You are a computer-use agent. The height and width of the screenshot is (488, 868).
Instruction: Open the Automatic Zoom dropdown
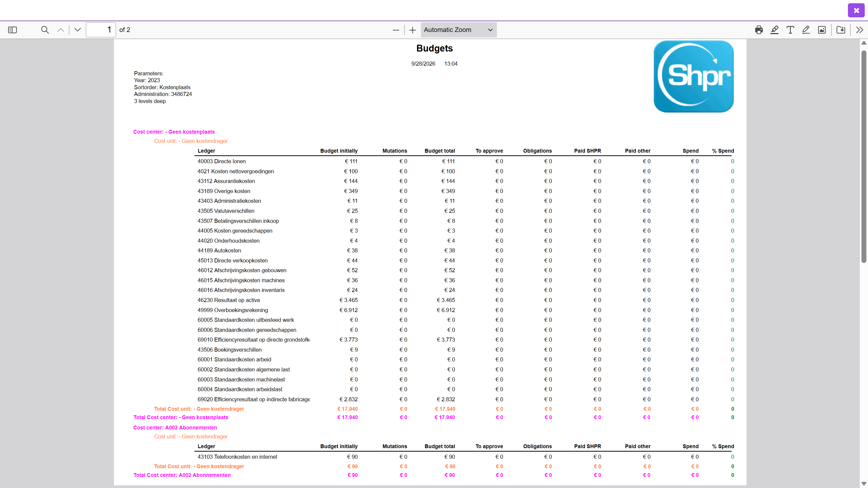[x=459, y=30]
